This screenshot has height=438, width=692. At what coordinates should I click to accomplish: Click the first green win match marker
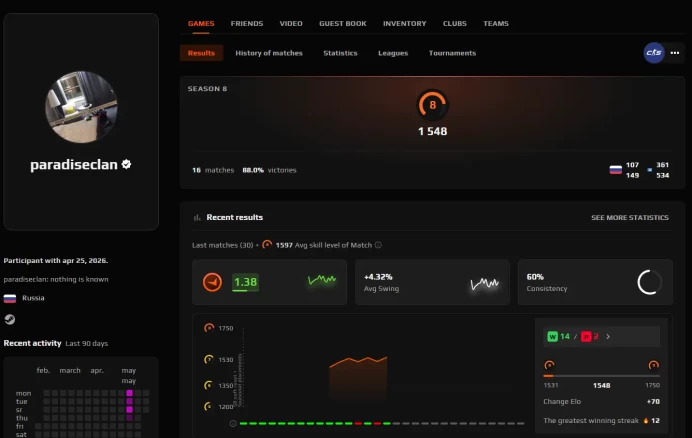click(243, 423)
